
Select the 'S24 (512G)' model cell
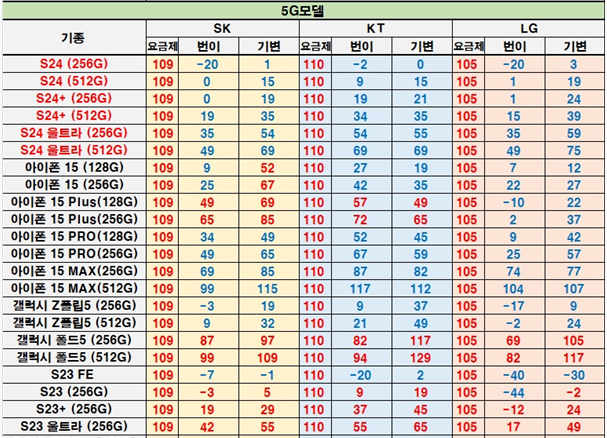coord(74,81)
